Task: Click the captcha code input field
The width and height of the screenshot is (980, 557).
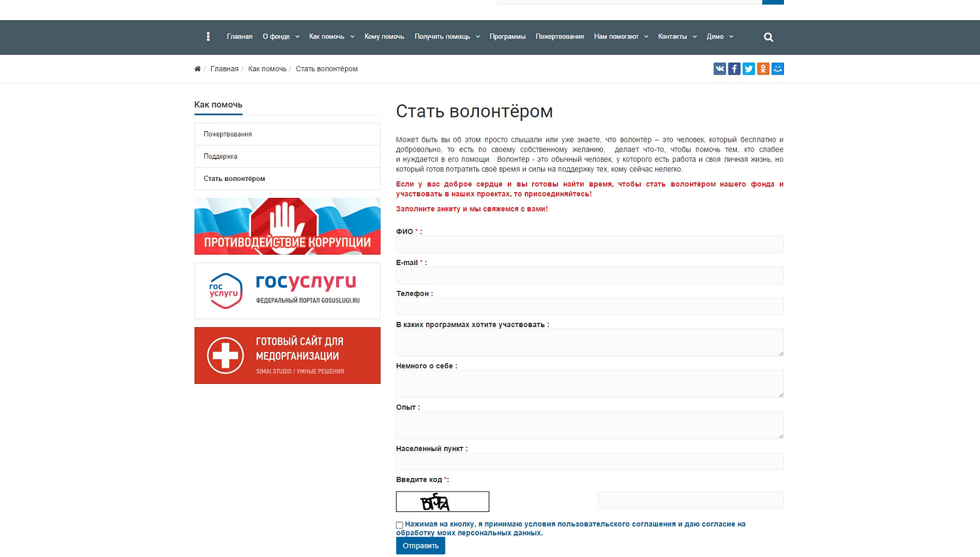Action: [690, 501]
